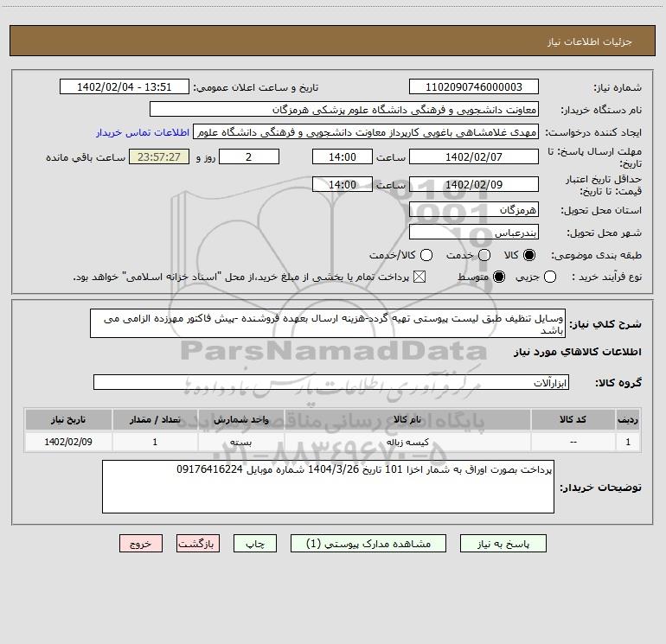Click the پاسخ به نیاز button

tap(503, 544)
